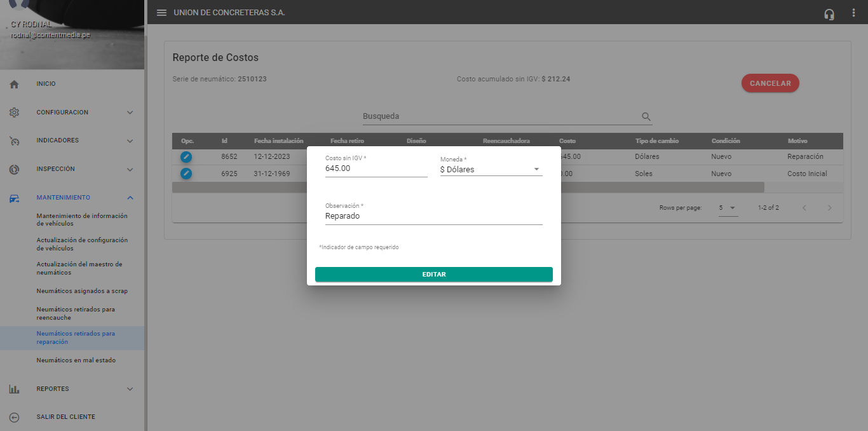Open the headset support icon
The height and width of the screenshot is (431, 868).
pos(829,13)
